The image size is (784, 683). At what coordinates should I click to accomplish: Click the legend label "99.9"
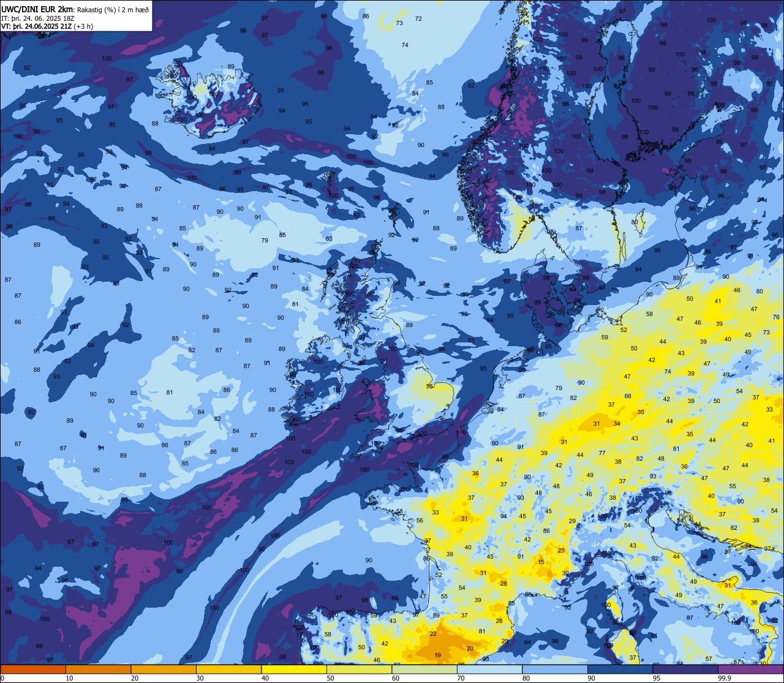pyautogui.click(x=725, y=678)
